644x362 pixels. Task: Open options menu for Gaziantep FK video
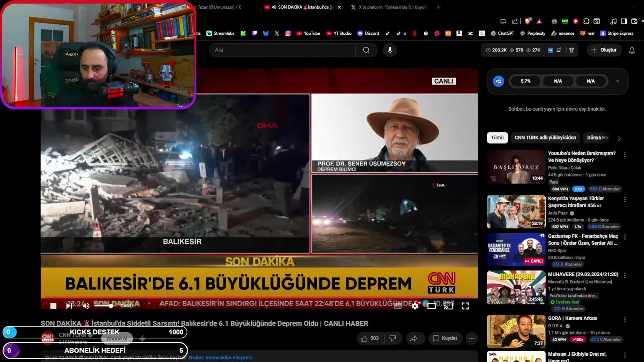click(625, 237)
